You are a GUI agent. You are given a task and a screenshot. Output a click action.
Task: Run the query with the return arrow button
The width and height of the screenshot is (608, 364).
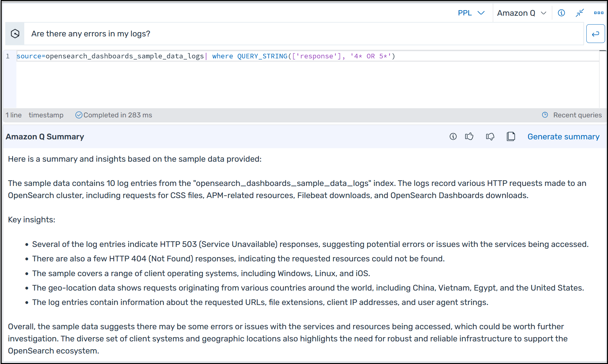click(596, 33)
